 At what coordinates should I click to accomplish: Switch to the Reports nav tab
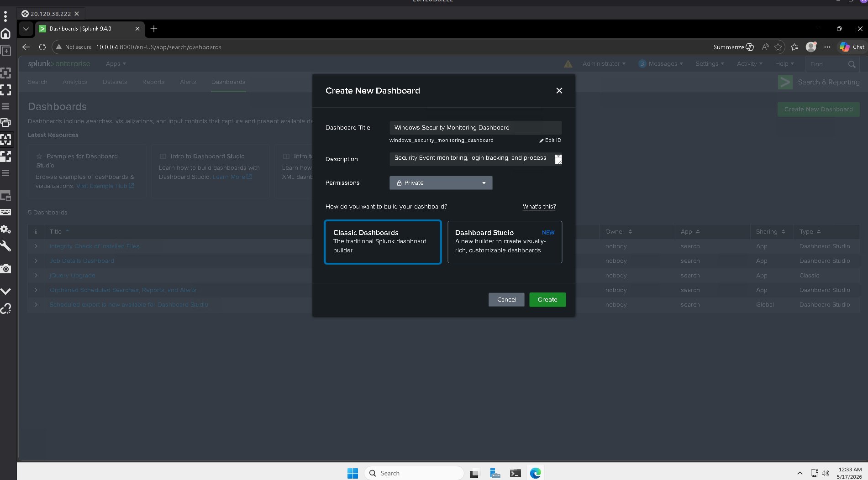click(x=153, y=82)
